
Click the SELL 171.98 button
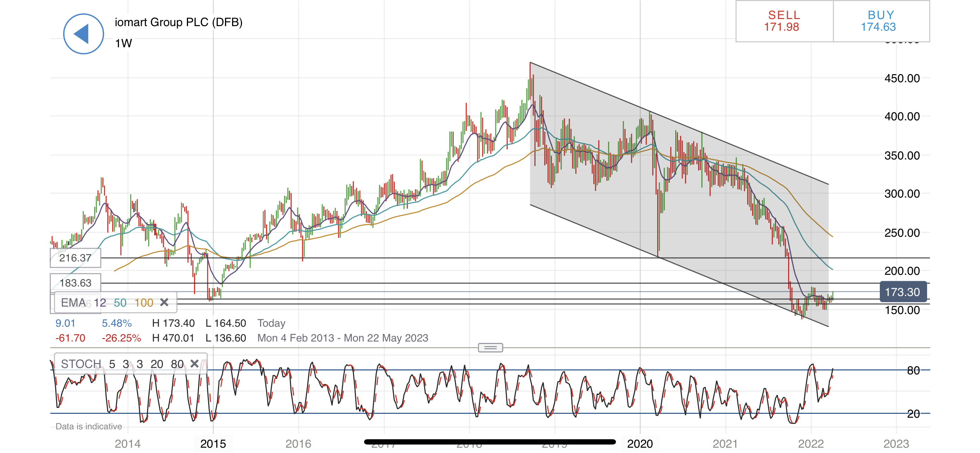click(784, 21)
